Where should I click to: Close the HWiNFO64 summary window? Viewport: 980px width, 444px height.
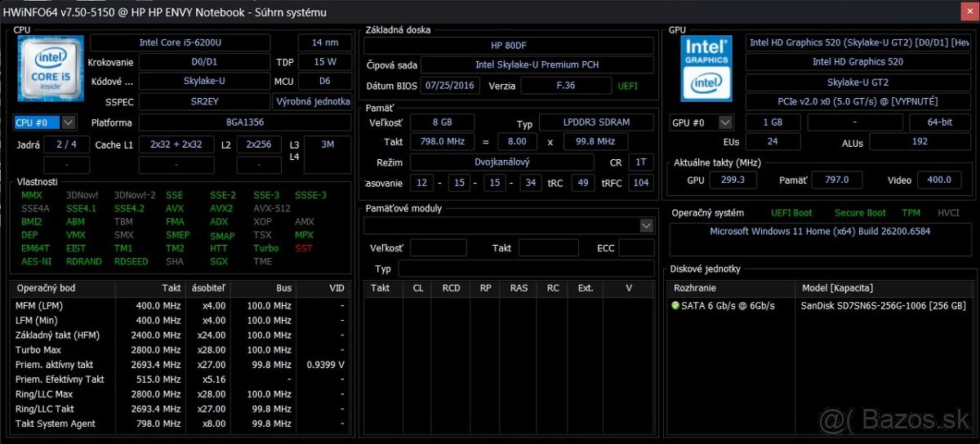(x=965, y=11)
